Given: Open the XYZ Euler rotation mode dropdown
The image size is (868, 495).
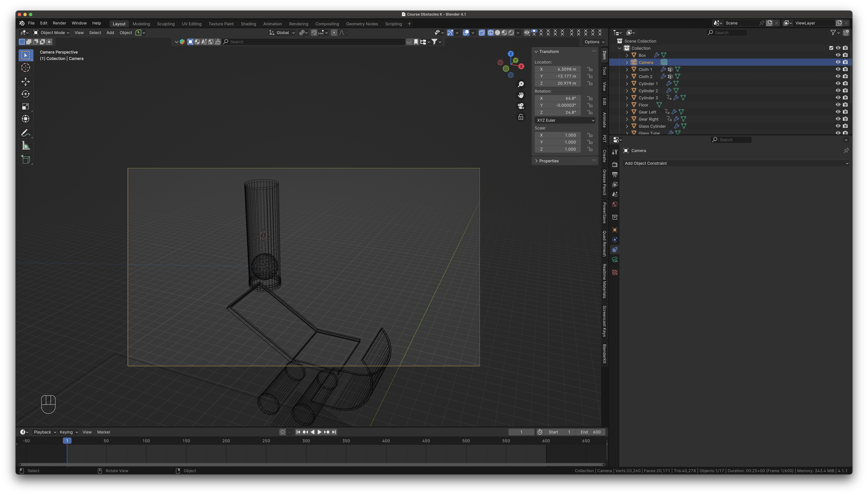Looking at the screenshot, I should [565, 120].
